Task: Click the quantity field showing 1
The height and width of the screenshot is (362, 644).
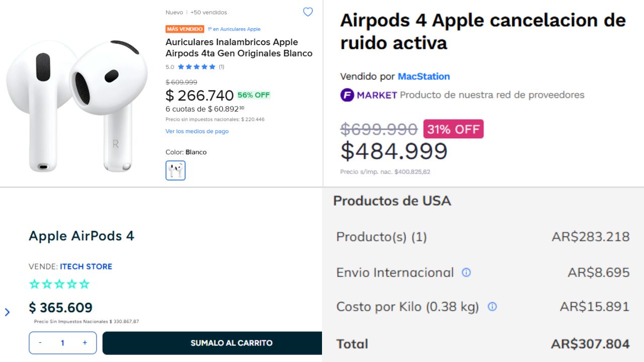Action: tap(62, 343)
